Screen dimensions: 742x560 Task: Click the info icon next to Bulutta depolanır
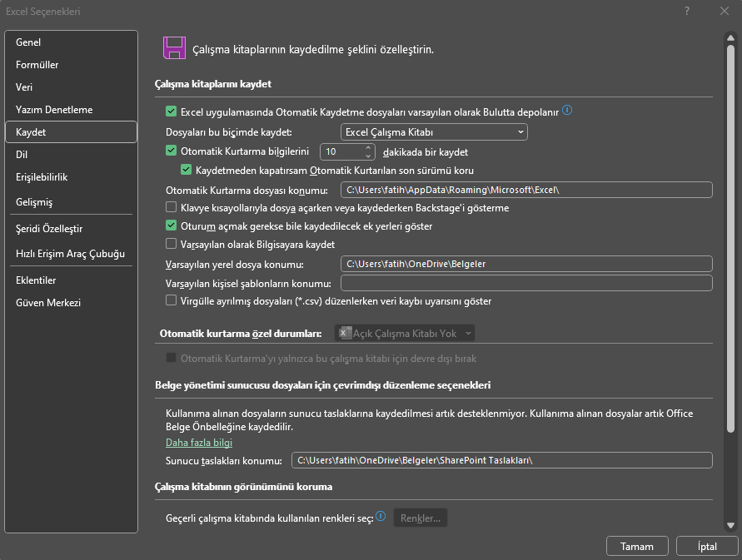(567, 109)
